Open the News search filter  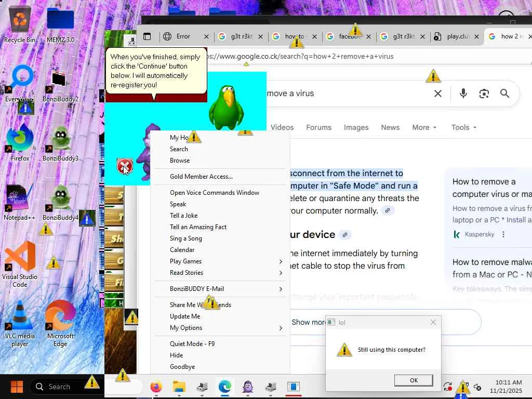pyautogui.click(x=390, y=127)
